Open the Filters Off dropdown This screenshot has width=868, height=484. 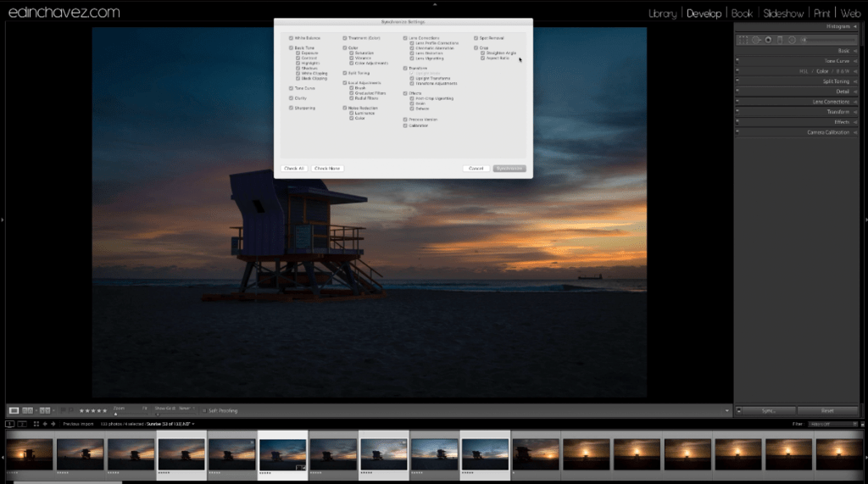[x=832, y=424]
